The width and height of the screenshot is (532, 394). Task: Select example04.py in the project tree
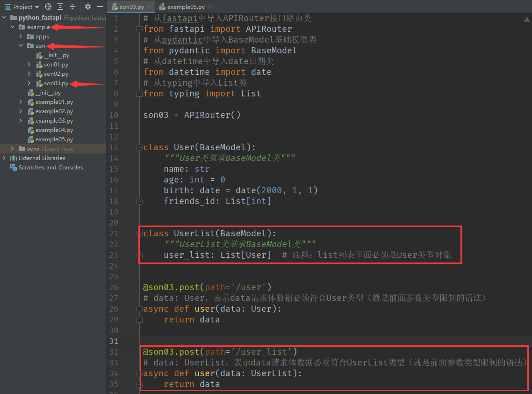54,130
